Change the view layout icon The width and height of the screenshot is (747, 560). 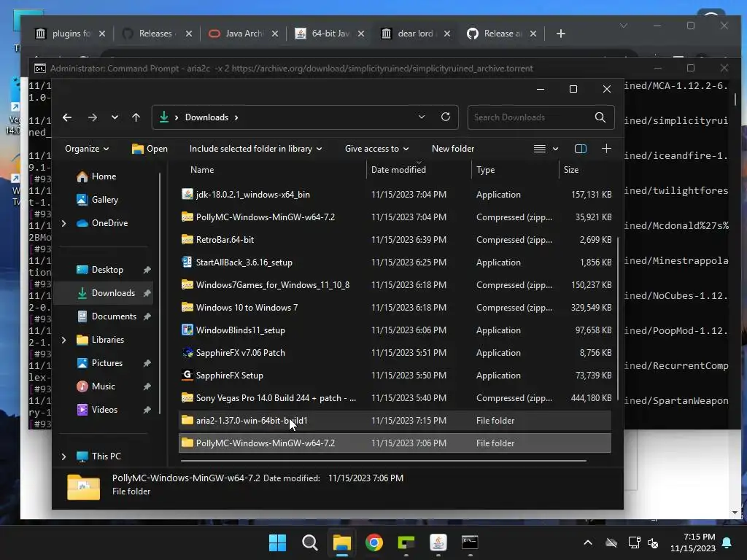(x=539, y=149)
